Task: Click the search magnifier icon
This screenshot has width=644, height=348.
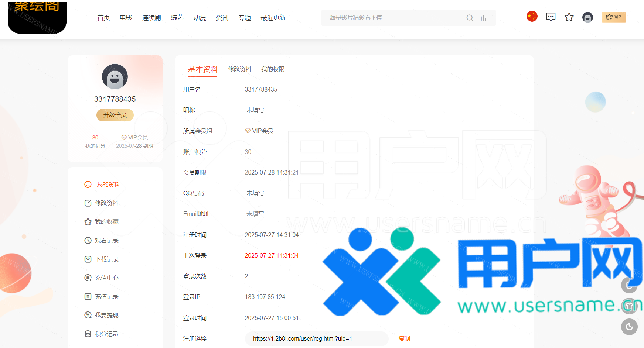Action: point(470,18)
